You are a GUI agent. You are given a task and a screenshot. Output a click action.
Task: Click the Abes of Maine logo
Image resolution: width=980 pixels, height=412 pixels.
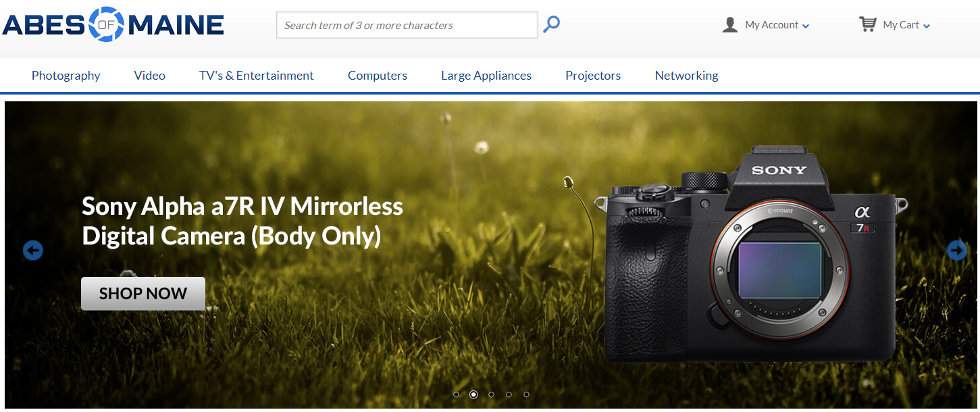click(113, 25)
